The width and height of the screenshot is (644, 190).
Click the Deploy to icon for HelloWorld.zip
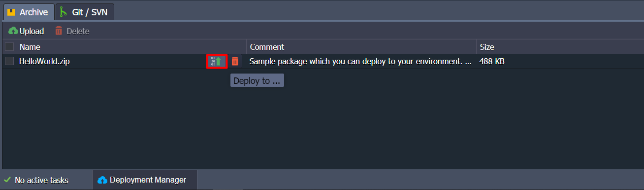pyautogui.click(x=217, y=61)
